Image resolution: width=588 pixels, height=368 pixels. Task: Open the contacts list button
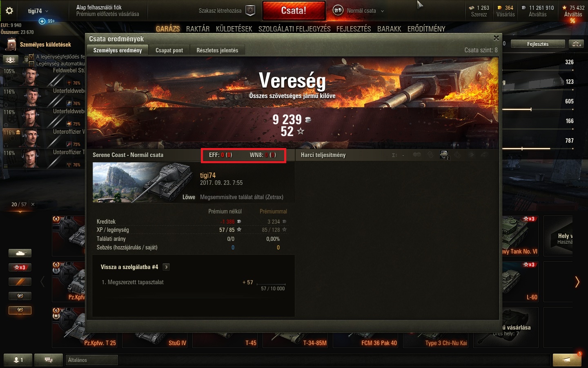(18, 360)
